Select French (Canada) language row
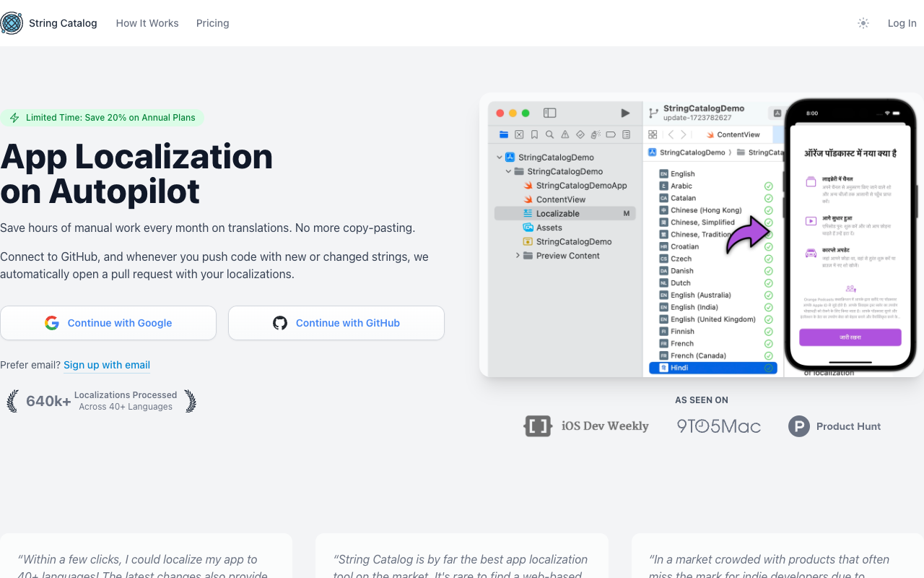The width and height of the screenshot is (924, 578). (x=716, y=355)
